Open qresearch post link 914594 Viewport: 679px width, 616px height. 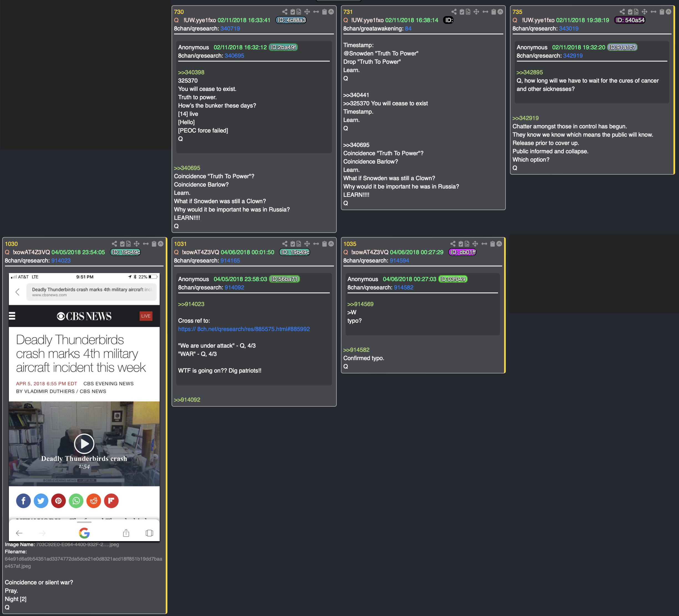pyautogui.click(x=399, y=261)
